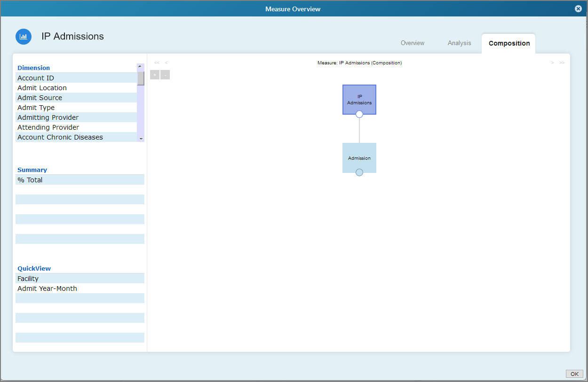Click the zoom out minus button
This screenshot has height=382, width=588.
(165, 75)
